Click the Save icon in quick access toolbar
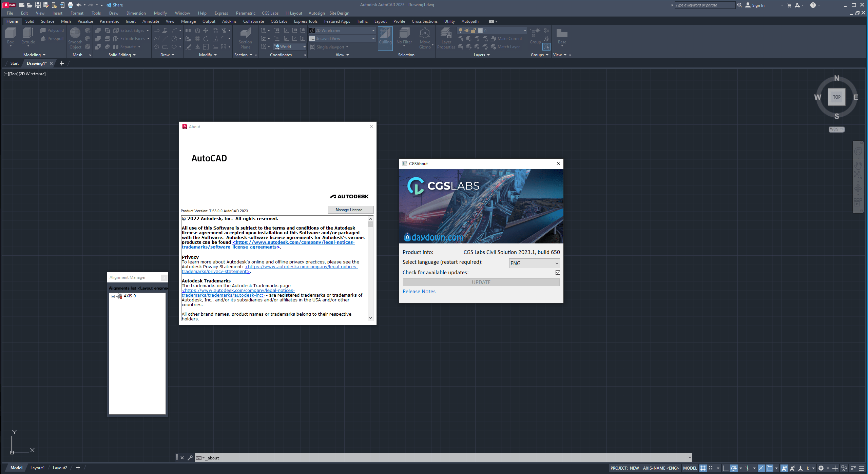The image size is (868, 474). pyautogui.click(x=38, y=5)
